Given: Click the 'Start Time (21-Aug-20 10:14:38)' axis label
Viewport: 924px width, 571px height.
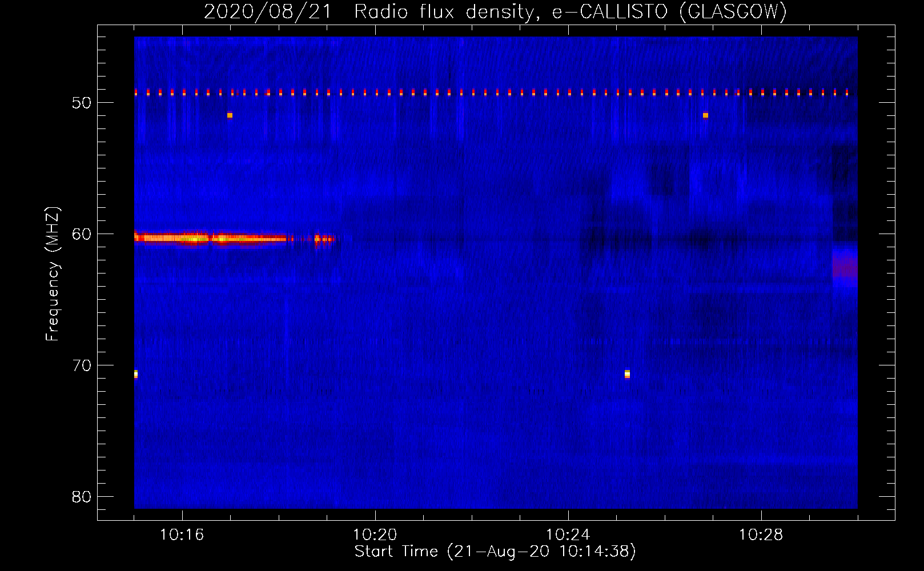Looking at the screenshot, I should pyautogui.click(x=495, y=552).
